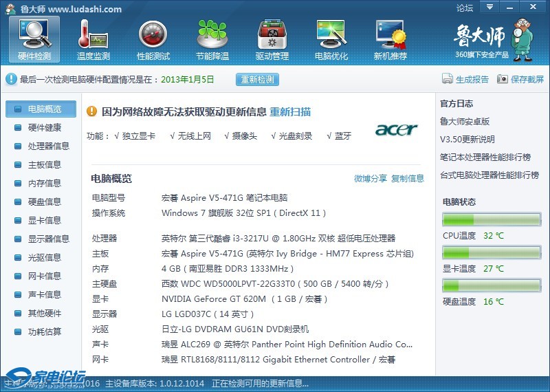Open the 性能测试 performance test gauge icon

click(153, 39)
